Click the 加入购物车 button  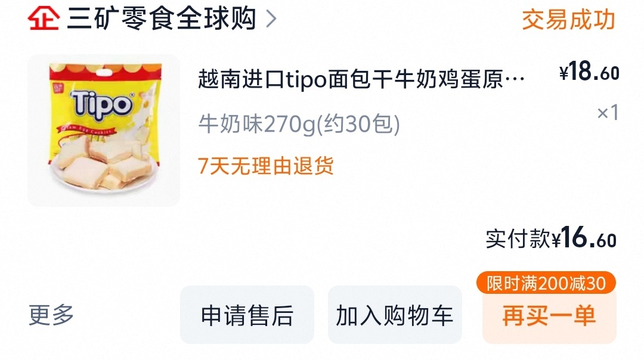(x=395, y=315)
